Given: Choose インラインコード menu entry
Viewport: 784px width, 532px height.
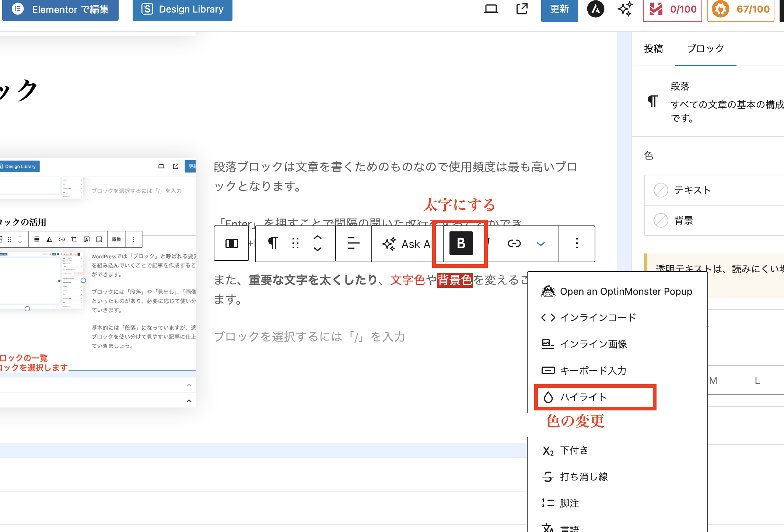Looking at the screenshot, I should (598, 318).
